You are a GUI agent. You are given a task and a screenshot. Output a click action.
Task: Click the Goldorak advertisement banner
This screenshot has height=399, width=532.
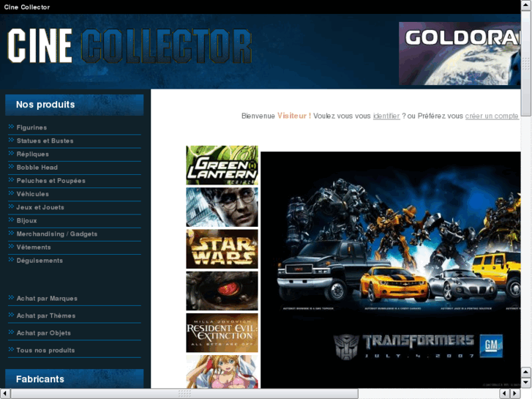[x=460, y=53]
